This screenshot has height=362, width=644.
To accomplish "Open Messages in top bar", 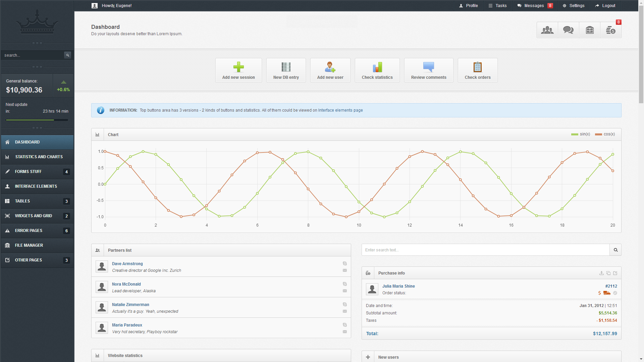I will [535, 6].
